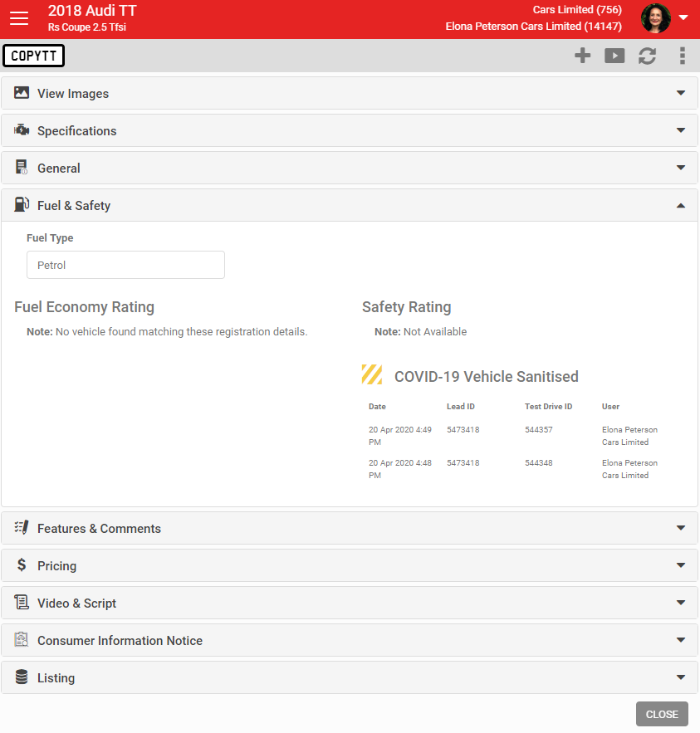Viewport: 700px width, 733px height.
Task: Open the Specifications panel title
Action: click(x=76, y=131)
